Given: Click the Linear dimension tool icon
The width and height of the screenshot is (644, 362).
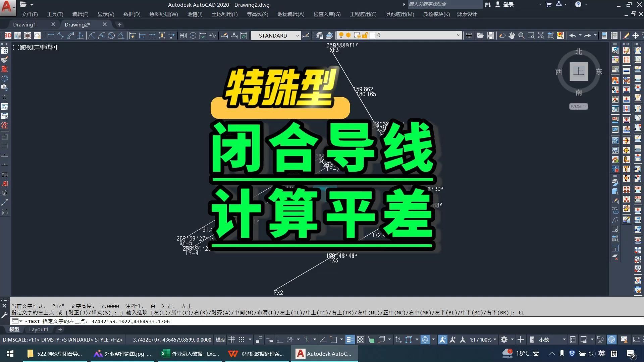Looking at the screenshot, I should 51,36.
